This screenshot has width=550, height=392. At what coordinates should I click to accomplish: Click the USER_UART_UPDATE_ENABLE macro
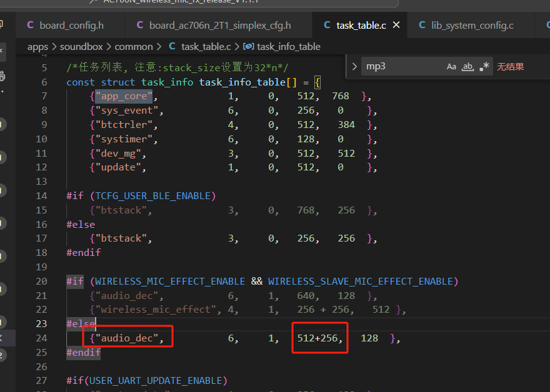click(156, 381)
